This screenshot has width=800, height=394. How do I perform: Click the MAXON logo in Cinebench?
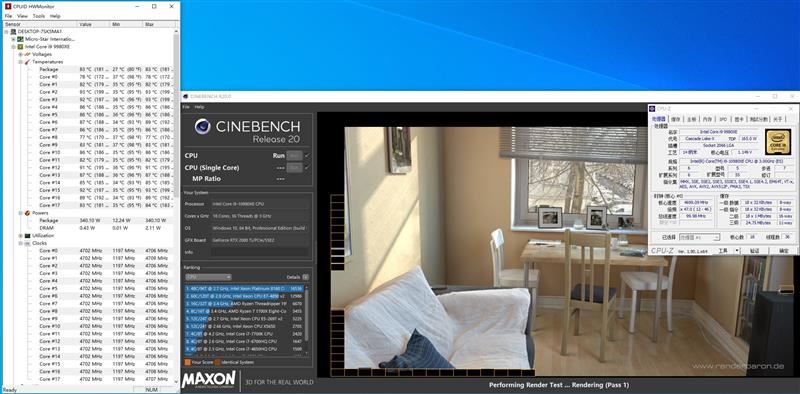(209, 380)
